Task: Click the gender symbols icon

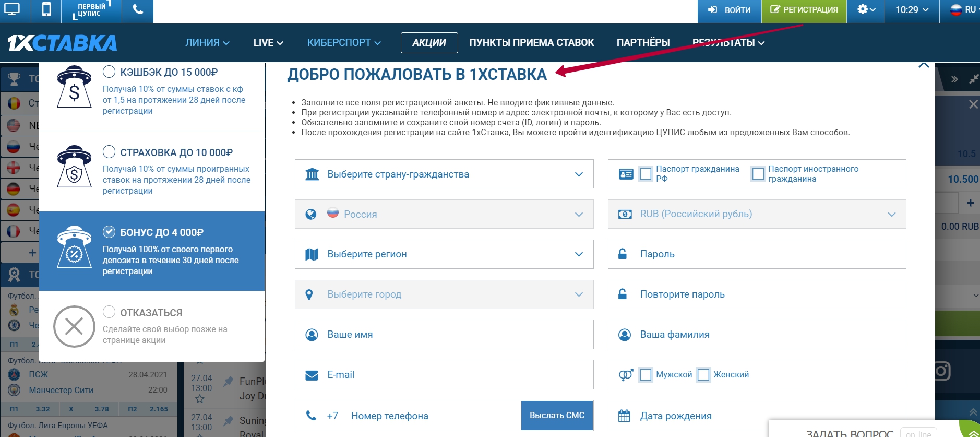Action: 626,375
